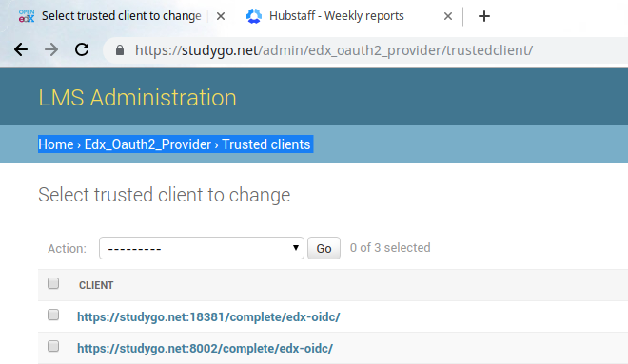The height and width of the screenshot is (364, 628).
Task: Open the Action dropdown menu
Action: pyautogui.click(x=202, y=248)
